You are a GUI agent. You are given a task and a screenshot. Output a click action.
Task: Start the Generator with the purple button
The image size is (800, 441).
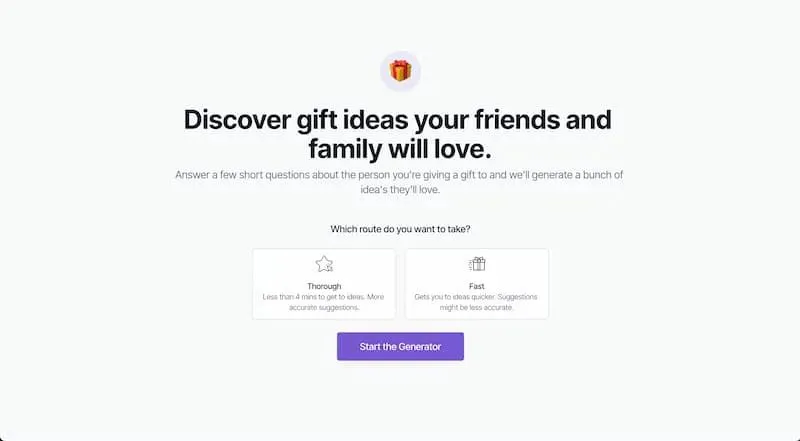click(401, 347)
